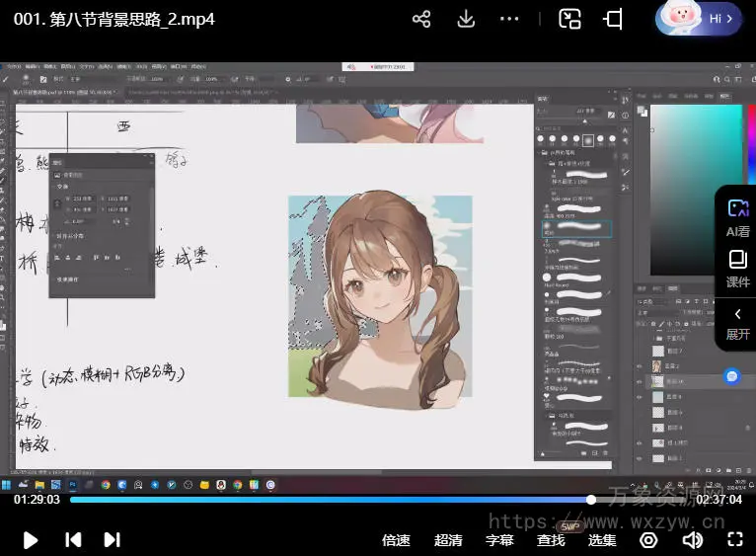
Task: Skip to the next video
Action: [x=113, y=539]
